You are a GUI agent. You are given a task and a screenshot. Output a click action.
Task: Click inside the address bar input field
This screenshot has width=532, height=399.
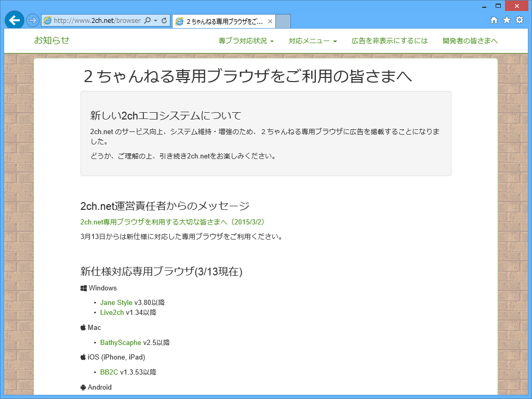pos(94,20)
